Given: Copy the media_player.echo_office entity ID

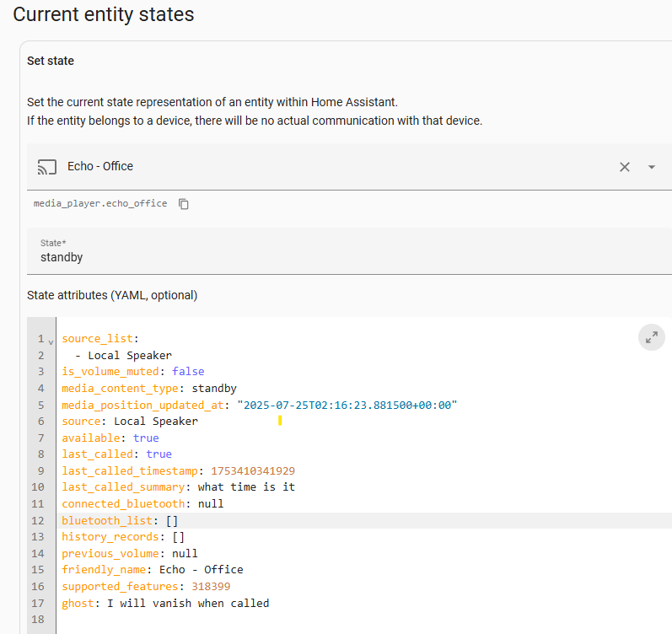Looking at the screenshot, I should [x=184, y=204].
